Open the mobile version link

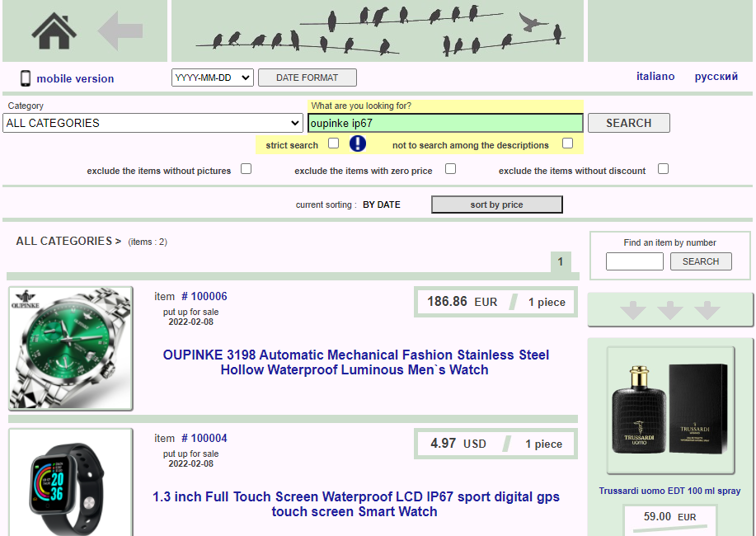click(x=75, y=78)
